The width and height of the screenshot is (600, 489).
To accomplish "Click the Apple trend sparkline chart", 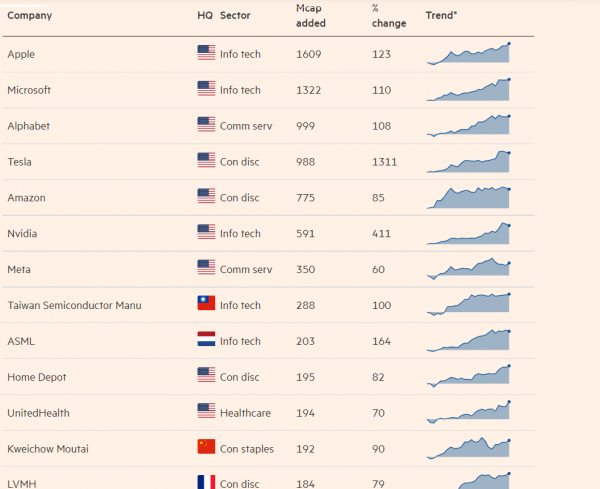I will 468,53.
